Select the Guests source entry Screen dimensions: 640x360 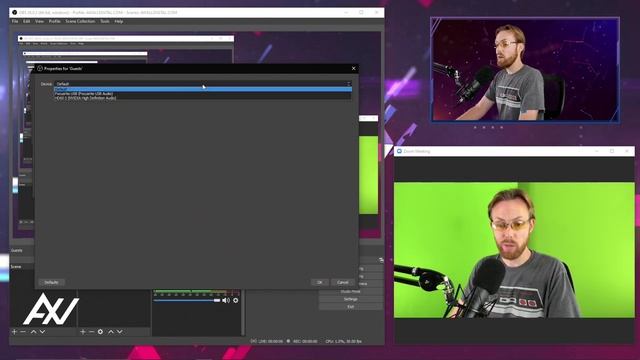tap(17, 250)
